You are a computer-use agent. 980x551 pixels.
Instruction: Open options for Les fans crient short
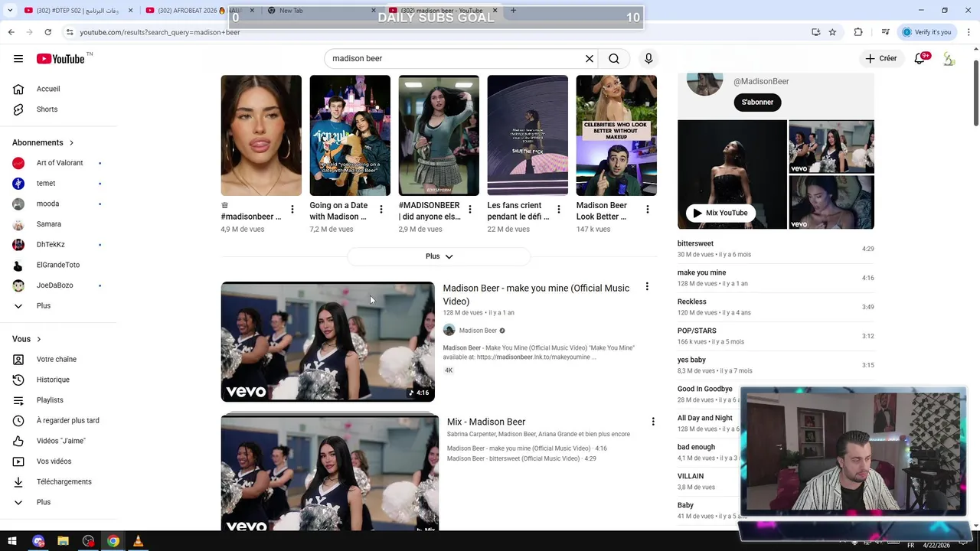(558, 210)
